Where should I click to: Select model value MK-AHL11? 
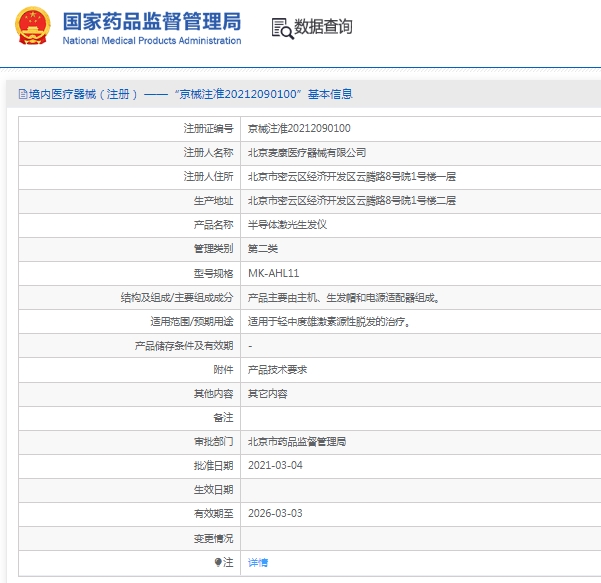click(x=273, y=273)
